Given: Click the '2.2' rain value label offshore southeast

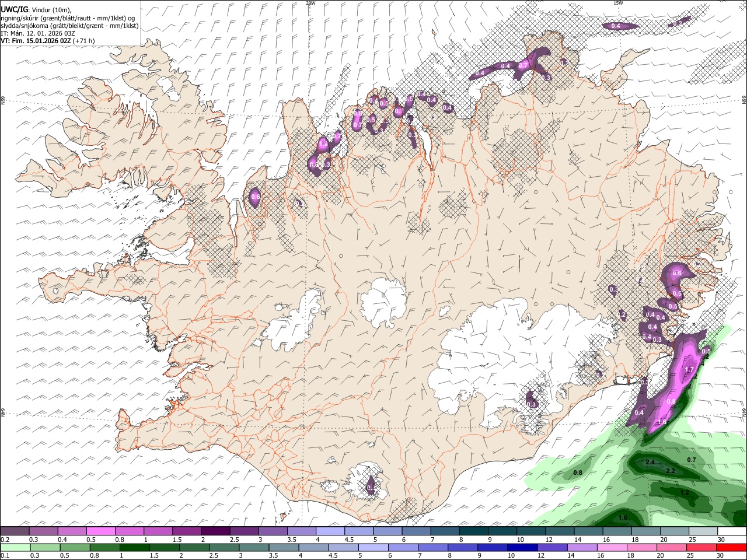Looking at the screenshot, I should pos(671,471).
